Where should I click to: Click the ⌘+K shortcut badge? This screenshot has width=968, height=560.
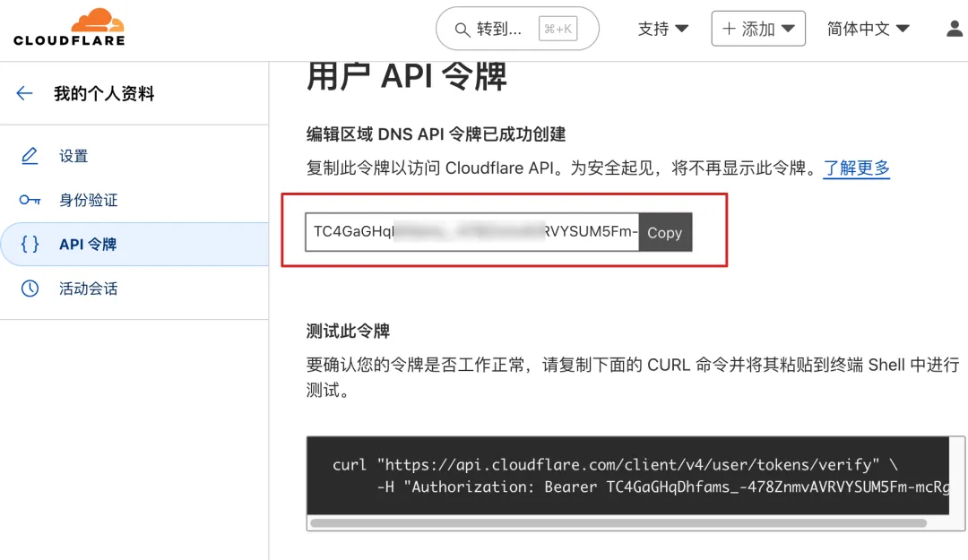[x=558, y=29]
